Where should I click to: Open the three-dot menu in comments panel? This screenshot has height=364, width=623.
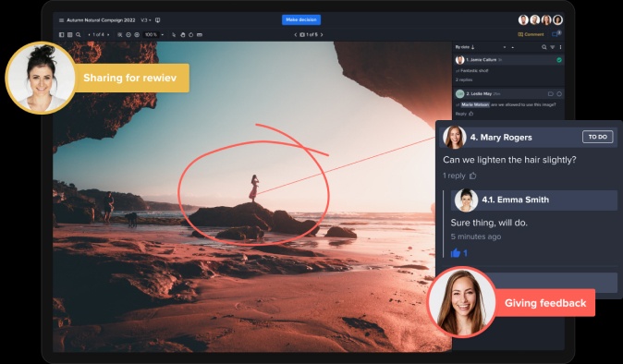tap(561, 47)
